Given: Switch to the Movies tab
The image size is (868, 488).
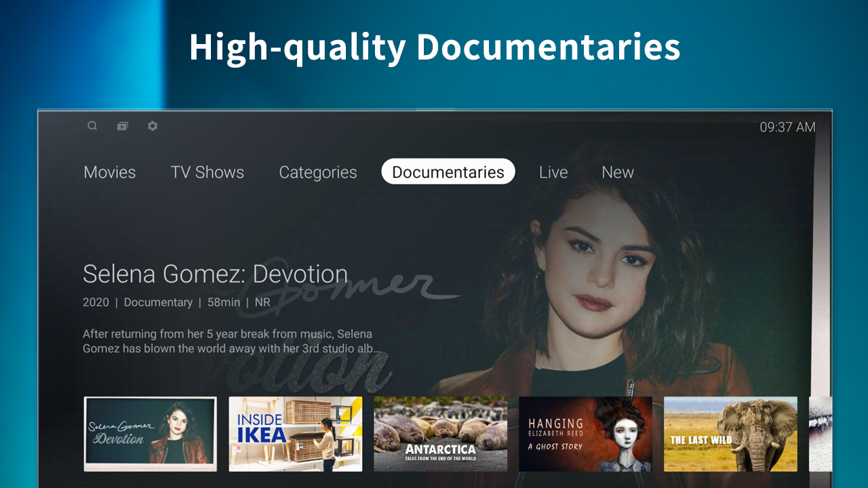Looking at the screenshot, I should coord(109,172).
